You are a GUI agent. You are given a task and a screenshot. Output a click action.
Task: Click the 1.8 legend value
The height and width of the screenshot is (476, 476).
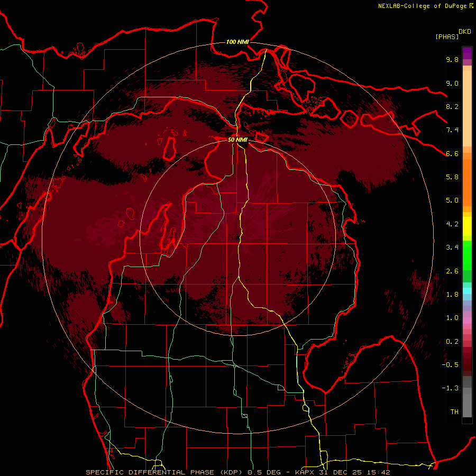click(x=452, y=295)
